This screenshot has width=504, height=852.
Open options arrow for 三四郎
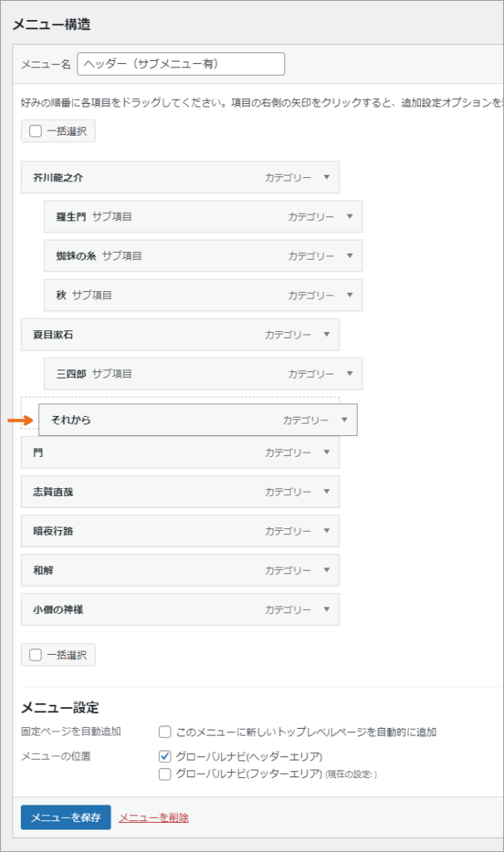click(350, 374)
